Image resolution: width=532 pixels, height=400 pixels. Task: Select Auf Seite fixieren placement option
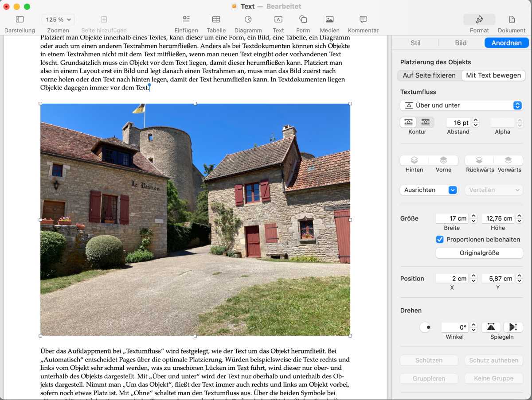429,75
